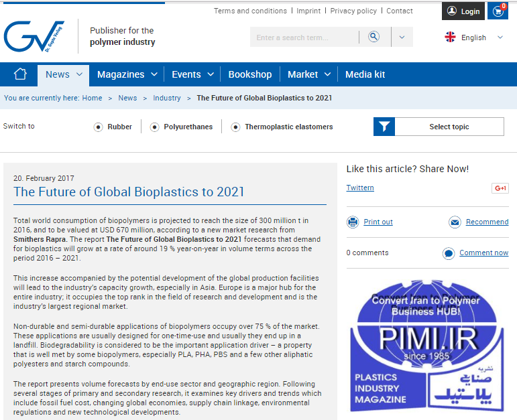Image resolution: width=517 pixels, height=420 pixels.
Task: Open the Media kit menu item
Action: point(365,74)
